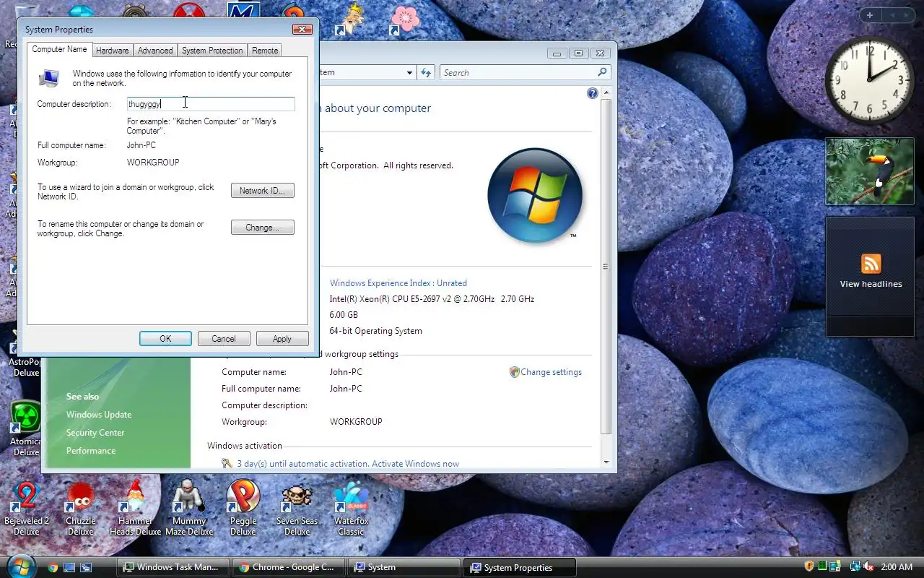The width and height of the screenshot is (924, 578).
Task: Open the toucan slideshow gadget picture
Action: 869,171
